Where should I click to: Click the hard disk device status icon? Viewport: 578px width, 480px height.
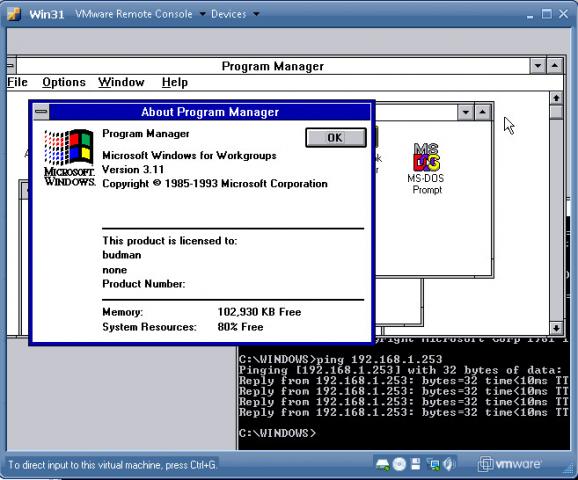click(383, 465)
